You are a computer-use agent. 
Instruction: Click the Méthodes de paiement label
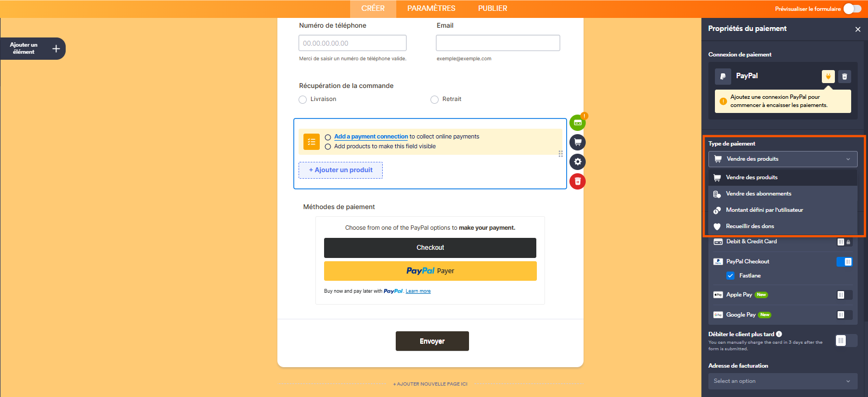[x=339, y=207]
